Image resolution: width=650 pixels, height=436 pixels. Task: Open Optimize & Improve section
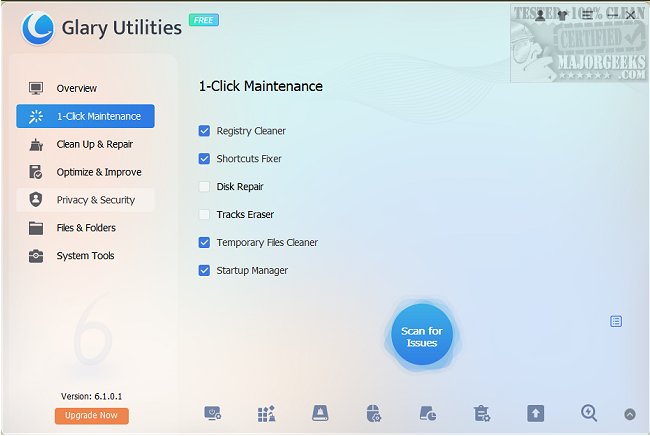85,172
